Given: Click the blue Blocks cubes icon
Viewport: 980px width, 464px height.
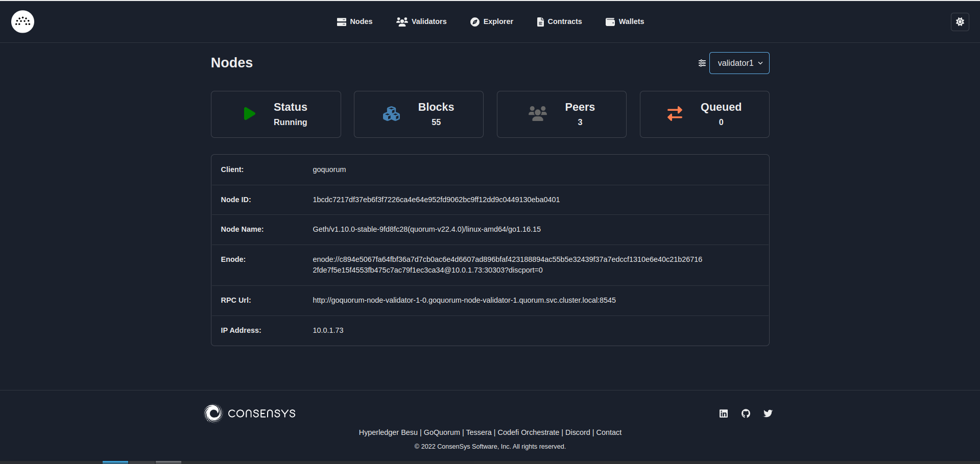Looking at the screenshot, I should point(391,114).
